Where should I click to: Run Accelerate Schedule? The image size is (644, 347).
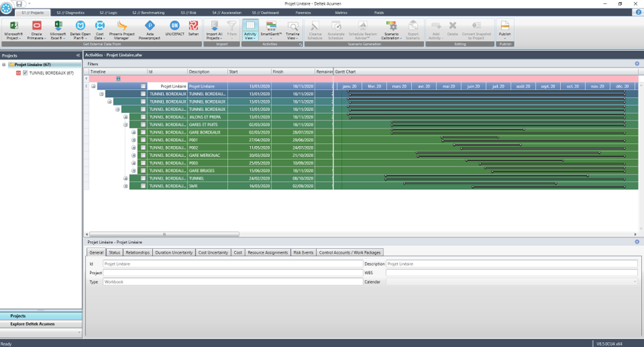336,30
